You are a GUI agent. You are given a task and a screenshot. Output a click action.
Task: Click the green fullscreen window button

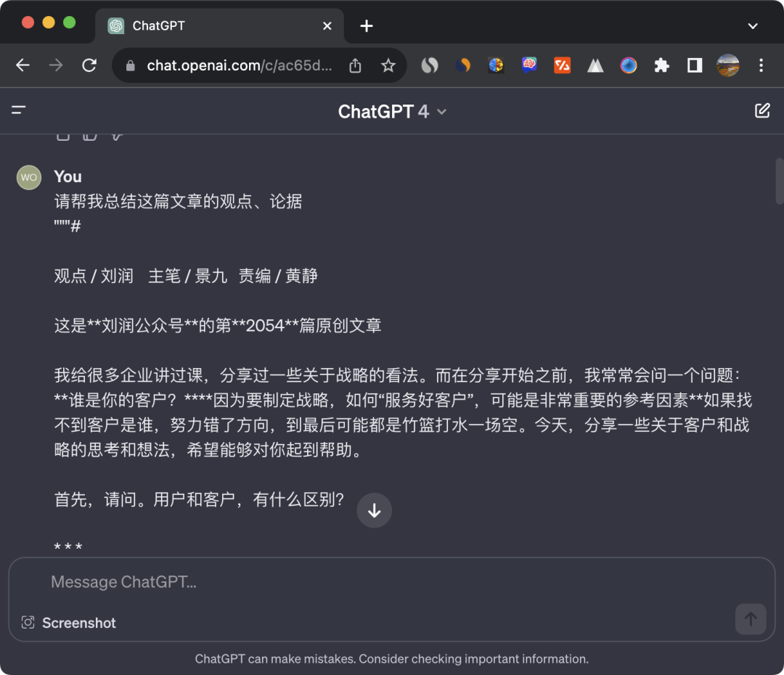tap(70, 22)
